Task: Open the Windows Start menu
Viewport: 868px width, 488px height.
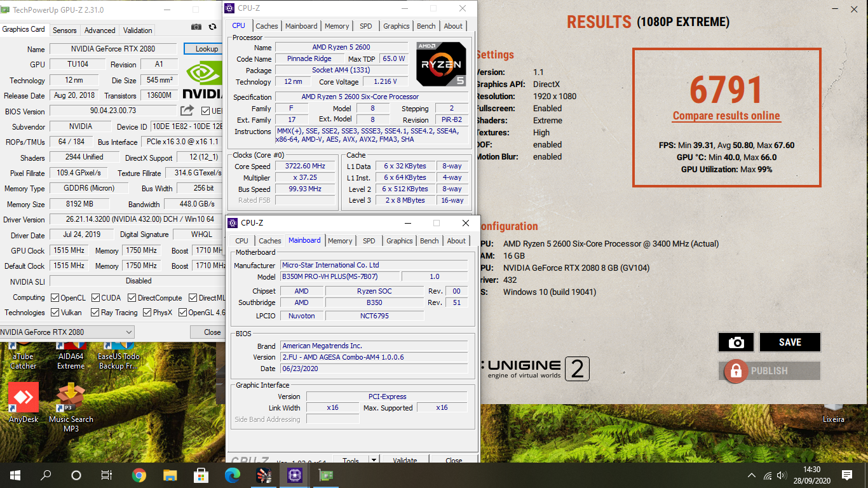Action: (x=15, y=475)
